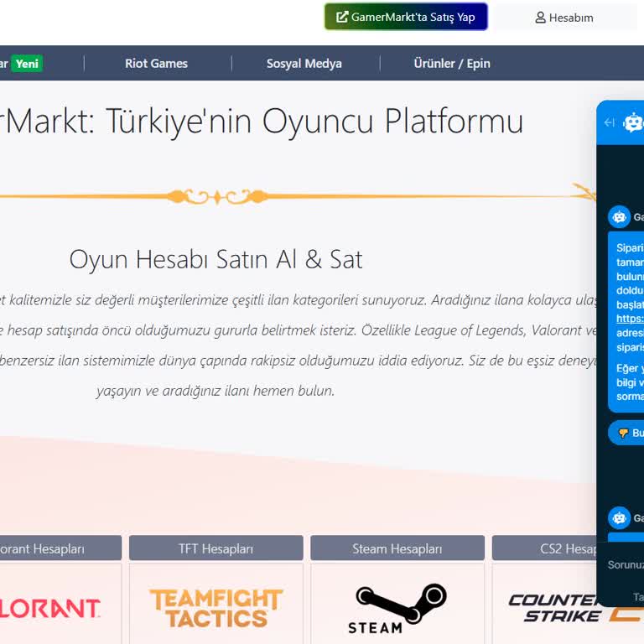Screen dimensions: 644x644
Task: Click the thumbs-down feedback icon in the chat
Action: [623, 433]
